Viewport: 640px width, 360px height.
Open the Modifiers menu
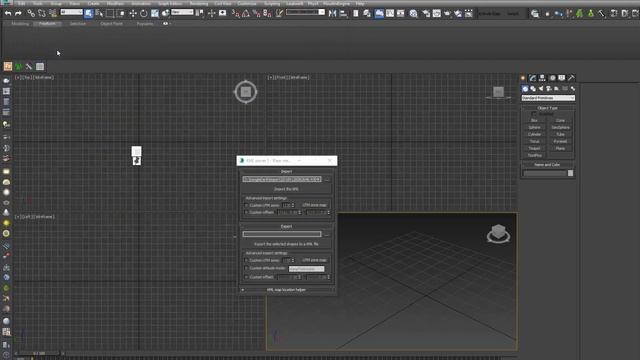click(x=115, y=3)
